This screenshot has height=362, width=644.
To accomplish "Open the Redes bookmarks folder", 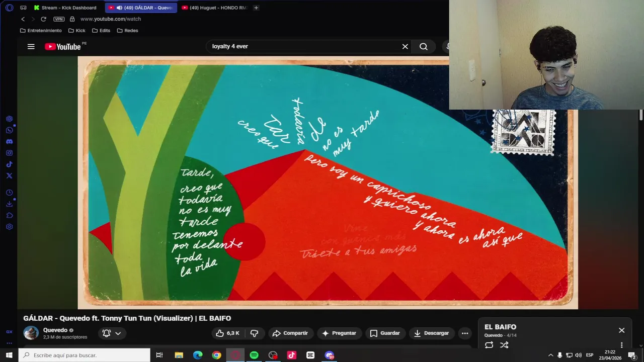I will click(x=127, y=31).
